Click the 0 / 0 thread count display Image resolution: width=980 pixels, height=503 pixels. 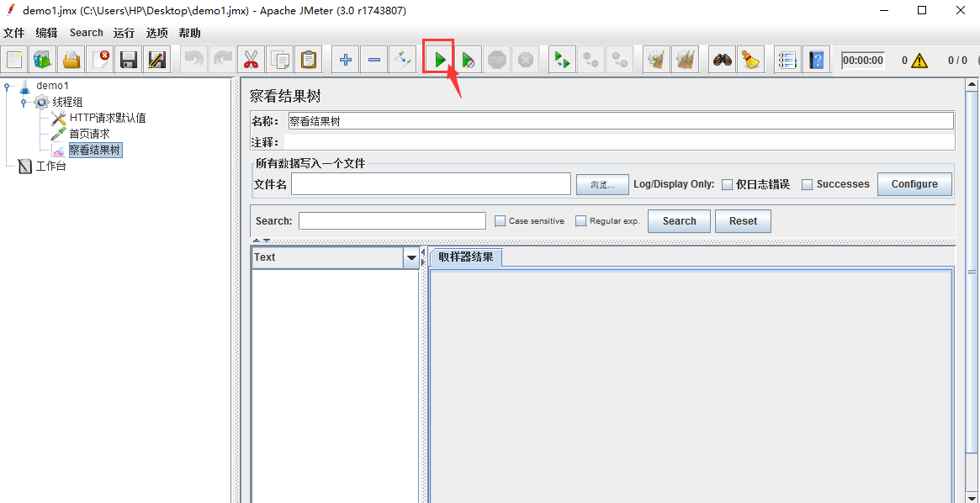957,61
